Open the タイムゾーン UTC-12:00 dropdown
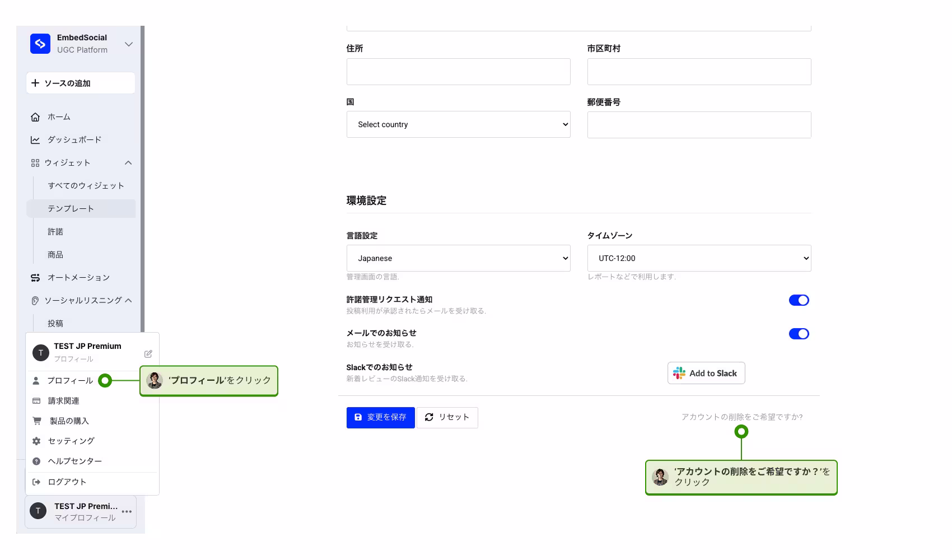 [x=699, y=258]
